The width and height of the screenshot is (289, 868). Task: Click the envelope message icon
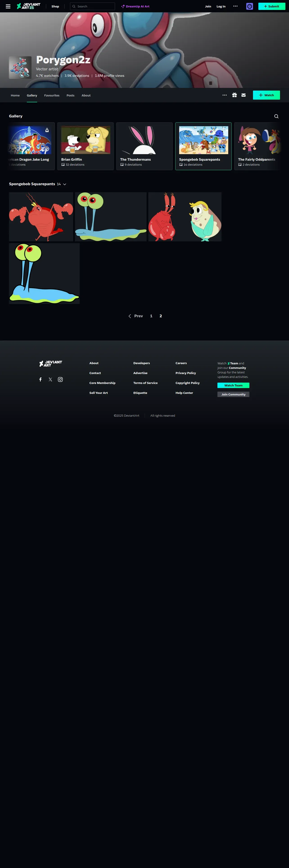244,95
